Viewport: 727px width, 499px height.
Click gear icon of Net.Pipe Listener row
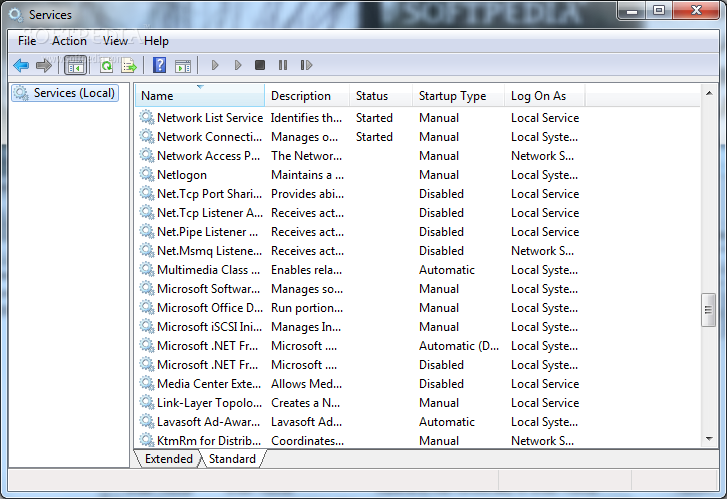[x=147, y=231]
